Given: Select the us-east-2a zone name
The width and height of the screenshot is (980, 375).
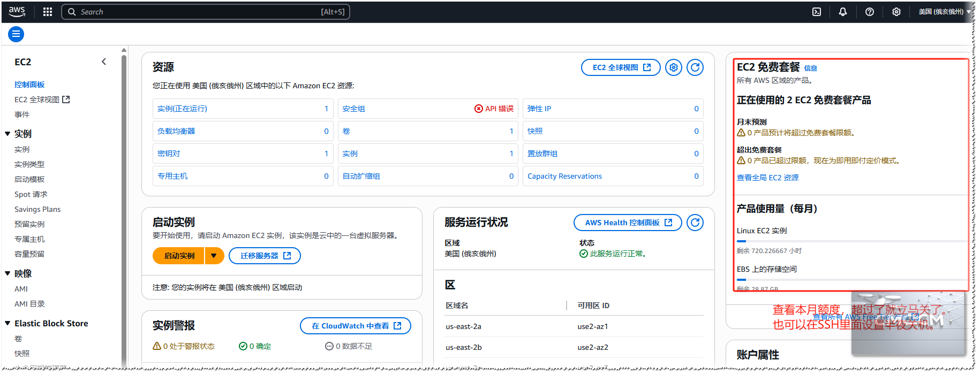Looking at the screenshot, I should click(x=463, y=326).
